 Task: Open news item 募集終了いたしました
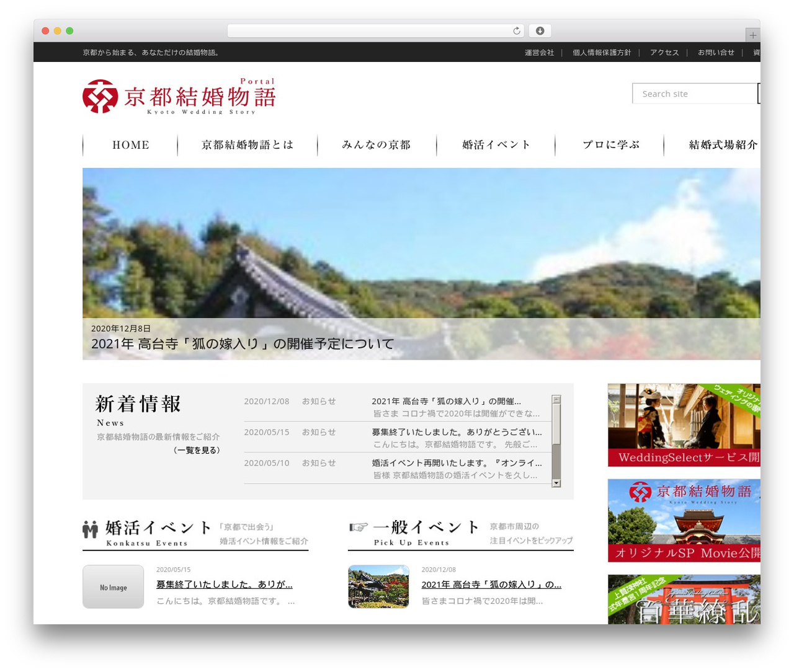457,432
